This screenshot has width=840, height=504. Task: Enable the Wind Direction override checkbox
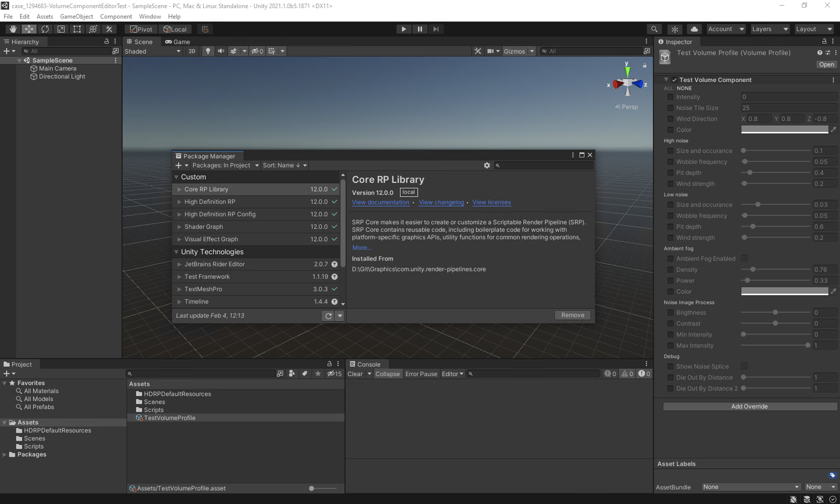(x=670, y=119)
